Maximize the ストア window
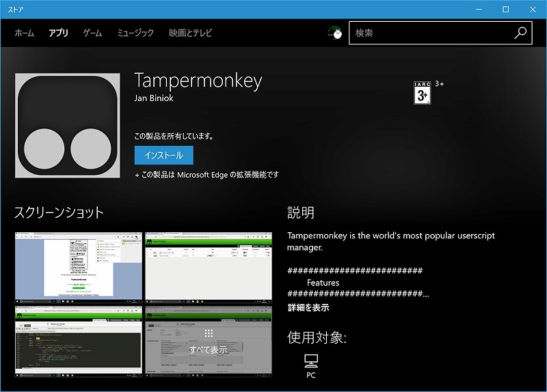 click(505, 10)
